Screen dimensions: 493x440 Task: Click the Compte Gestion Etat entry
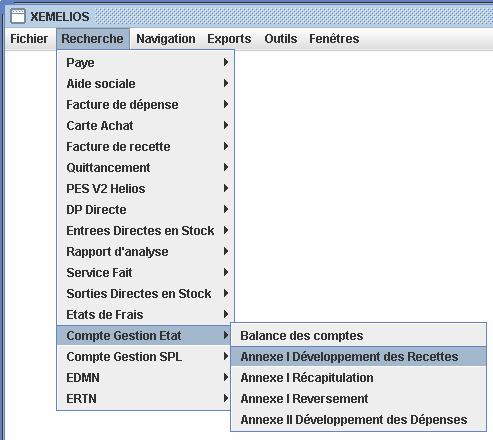point(144,335)
